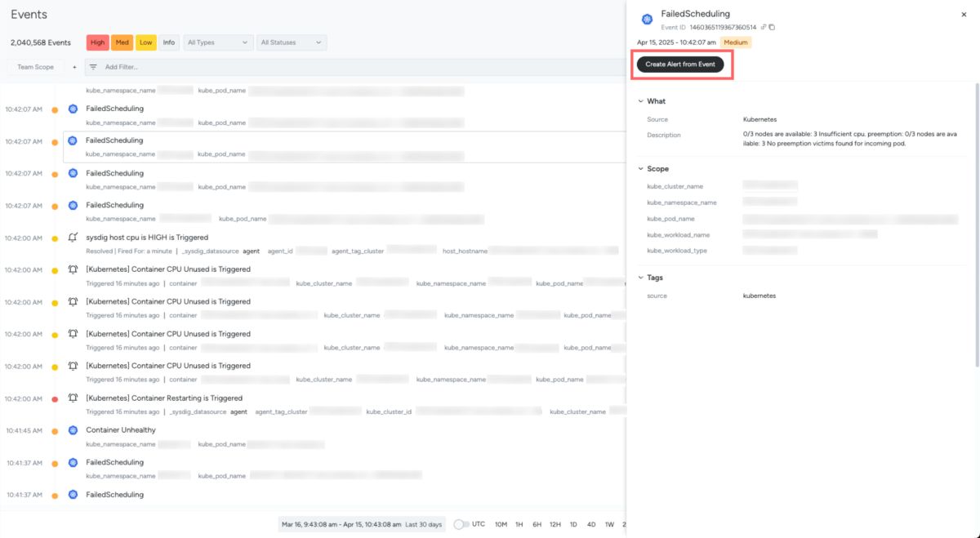This screenshot has width=980, height=538.
Task: Click the Team Scope button
Action: [x=36, y=67]
